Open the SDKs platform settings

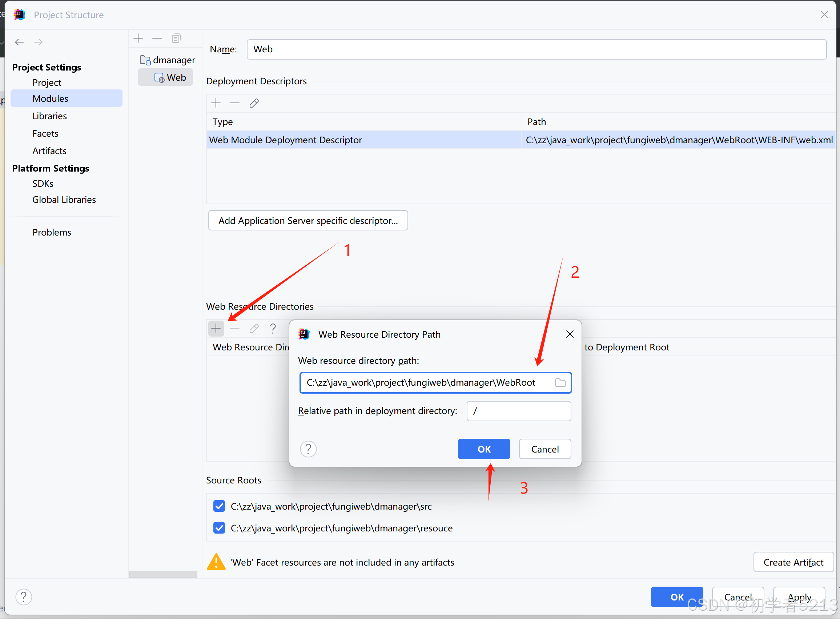coord(43,184)
